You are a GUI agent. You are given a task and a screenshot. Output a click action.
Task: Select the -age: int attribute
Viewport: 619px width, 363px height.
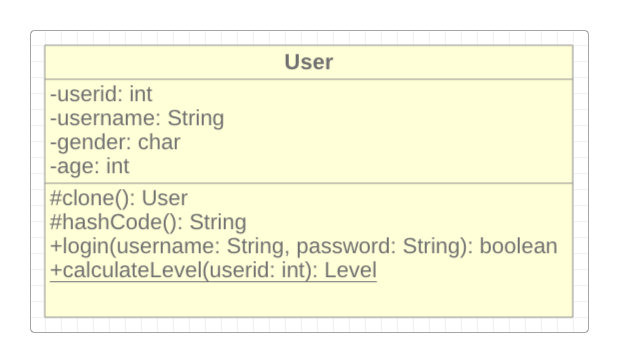(x=90, y=166)
